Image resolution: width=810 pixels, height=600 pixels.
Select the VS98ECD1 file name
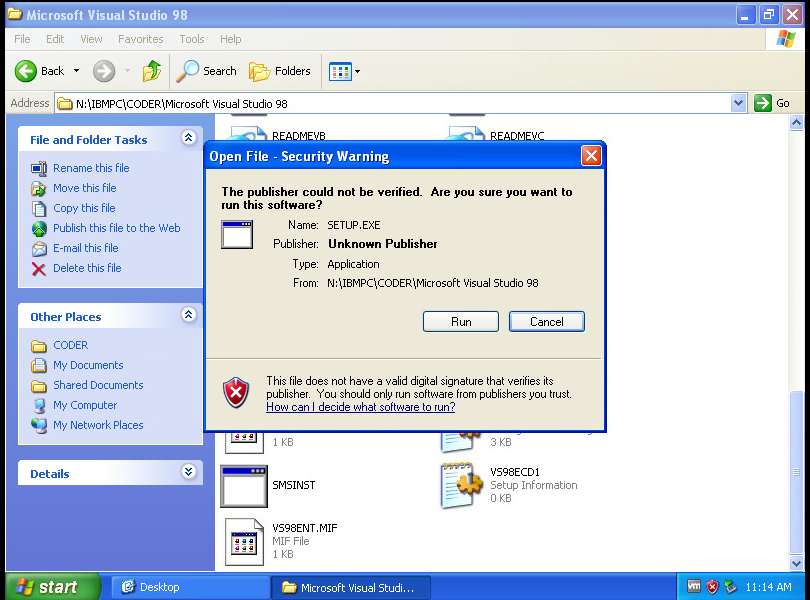[515, 472]
